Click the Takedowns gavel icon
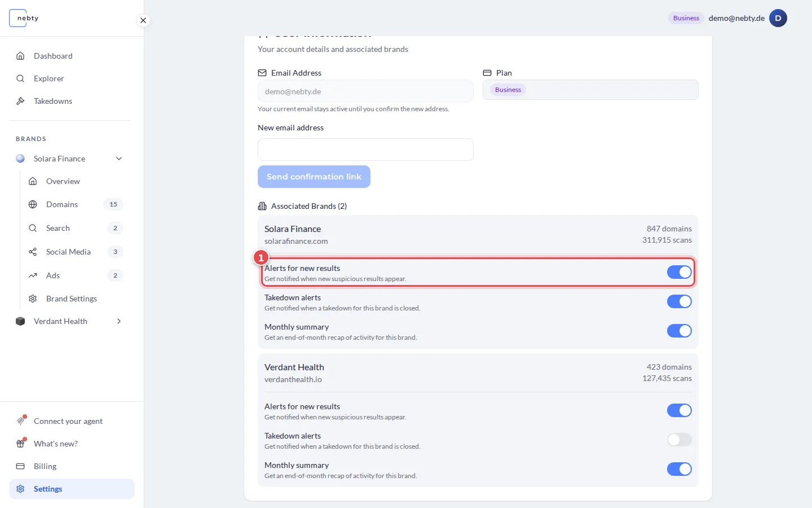 point(20,101)
